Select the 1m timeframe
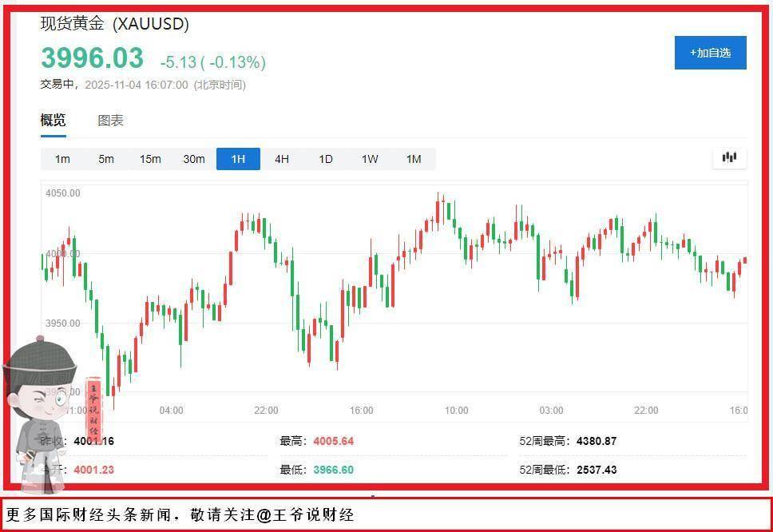This screenshot has height=532, width=773. tap(62, 159)
